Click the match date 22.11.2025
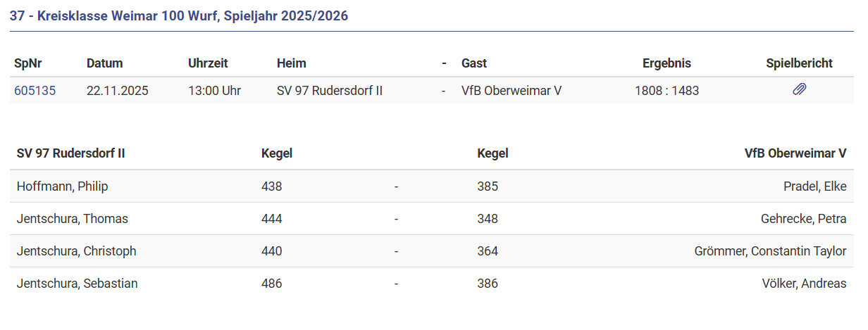The width and height of the screenshot is (868, 330). click(118, 91)
